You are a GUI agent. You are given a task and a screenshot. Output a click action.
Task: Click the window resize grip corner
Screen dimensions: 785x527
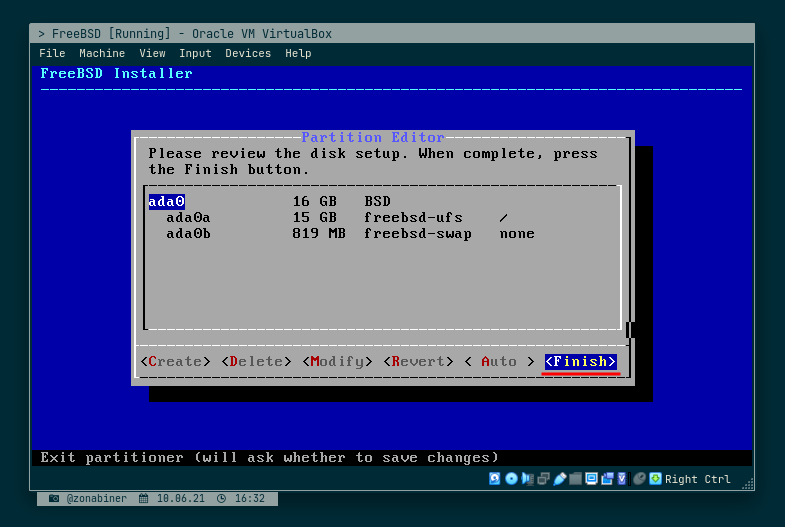tap(748, 484)
